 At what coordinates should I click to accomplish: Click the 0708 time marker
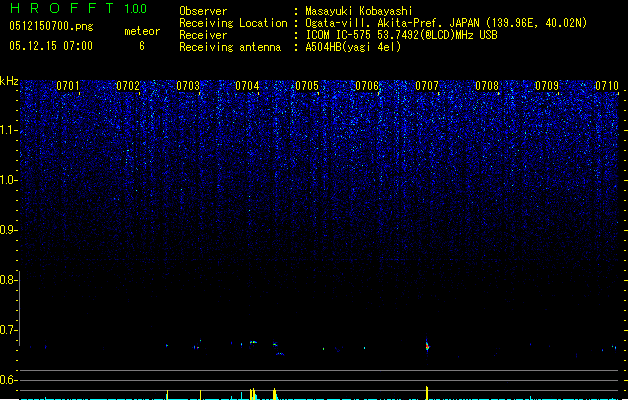coord(487,85)
